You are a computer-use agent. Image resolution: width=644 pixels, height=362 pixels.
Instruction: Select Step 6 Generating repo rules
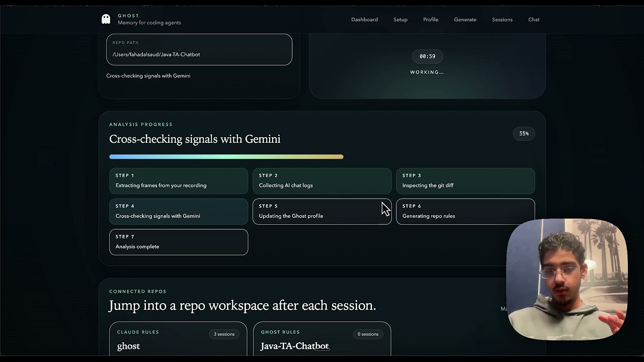click(465, 212)
